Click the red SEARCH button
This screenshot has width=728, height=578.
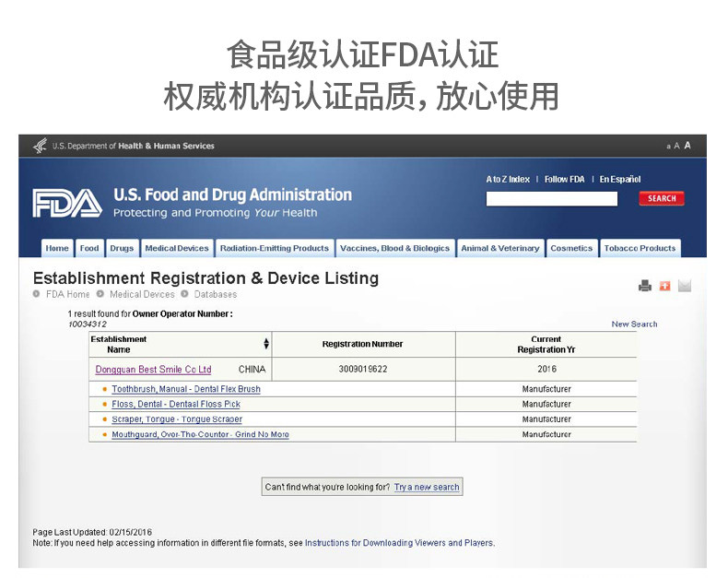pos(662,198)
